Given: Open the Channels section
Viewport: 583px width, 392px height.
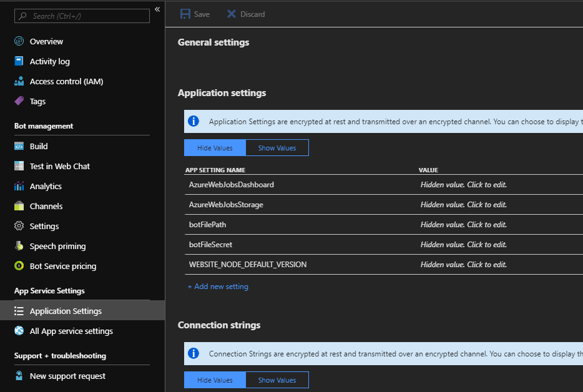Looking at the screenshot, I should click(46, 206).
